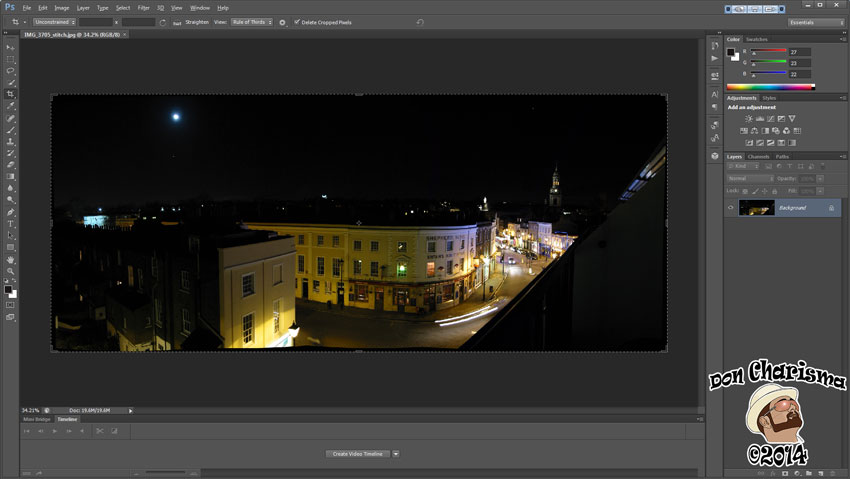Click the Brightness/Contrast adjustment icon
850x479 pixels.
[x=747, y=118]
